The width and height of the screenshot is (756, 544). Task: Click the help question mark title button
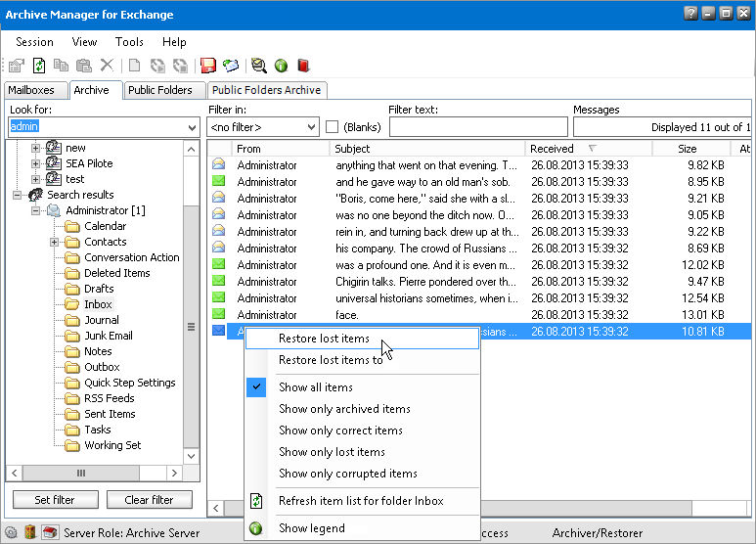pyautogui.click(x=690, y=14)
